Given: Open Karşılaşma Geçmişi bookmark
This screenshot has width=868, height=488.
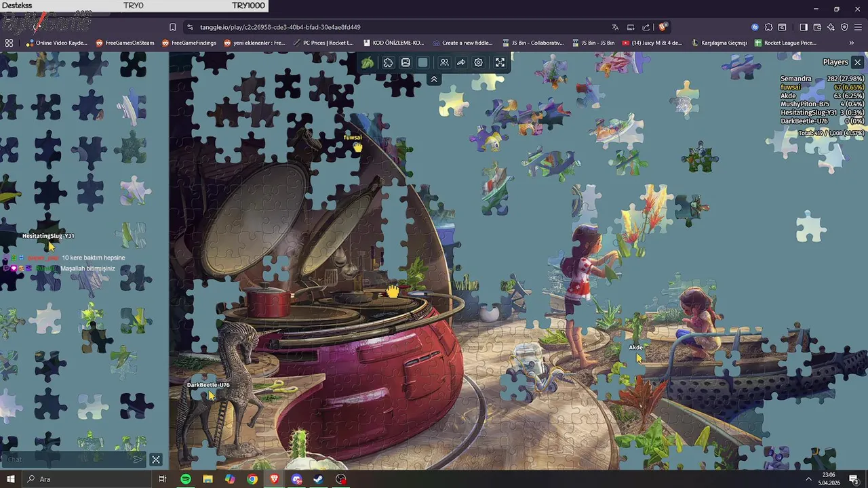Looking at the screenshot, I should click(719, 43).
